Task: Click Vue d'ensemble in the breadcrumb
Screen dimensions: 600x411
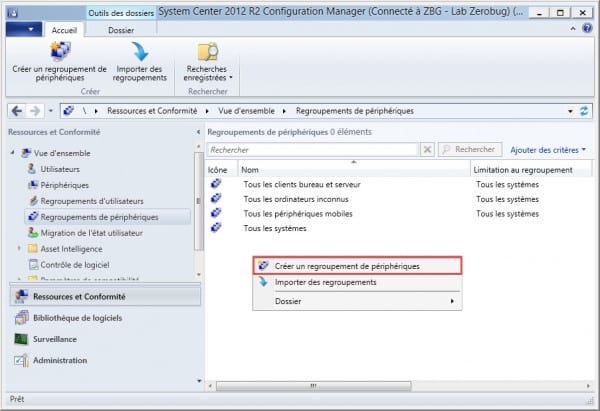Action: pos(246,111)
